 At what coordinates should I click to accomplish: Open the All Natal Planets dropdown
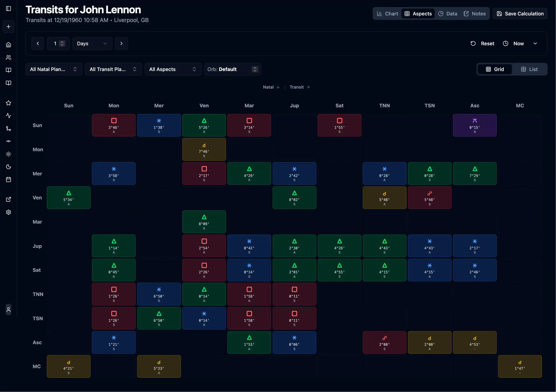(x=53, y=69)
